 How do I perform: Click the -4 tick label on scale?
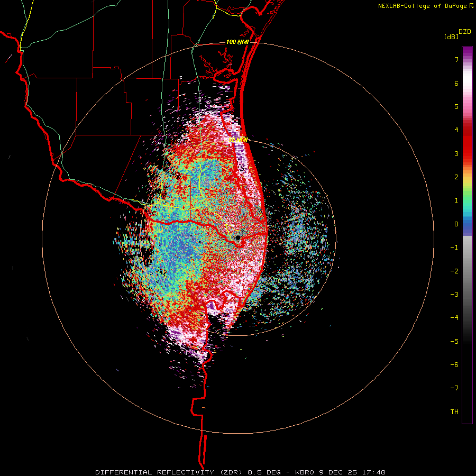pos(454,318)
